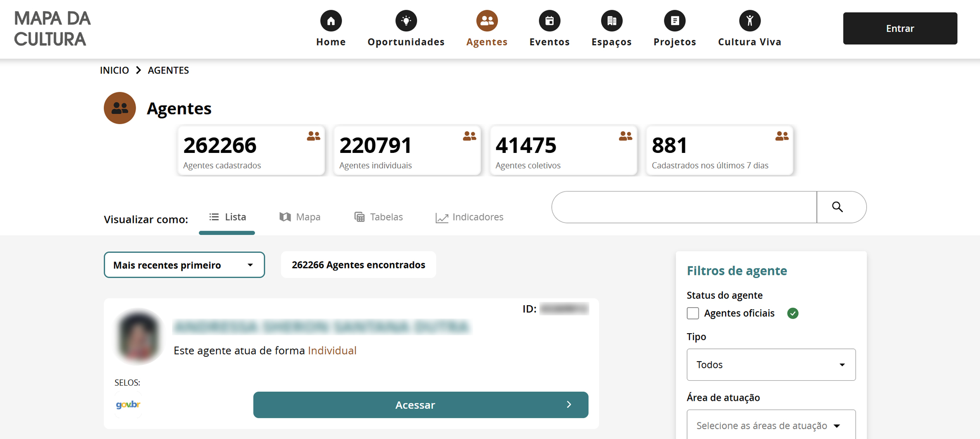This screenshot has width=980, height=439.
Task: Click the gov.br seal badge
Action: tap(128, 405)
